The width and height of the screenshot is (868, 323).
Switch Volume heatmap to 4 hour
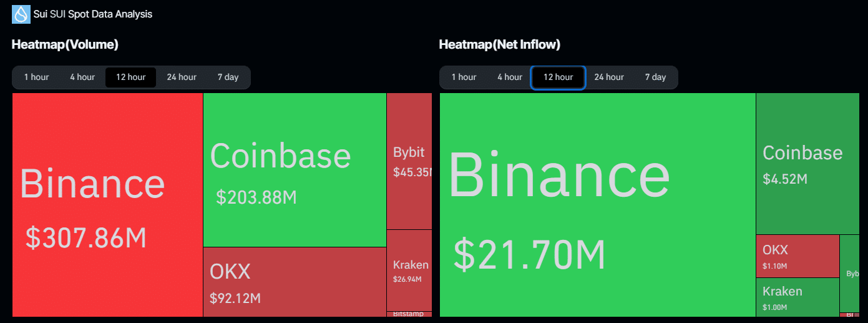click(82, 77)
